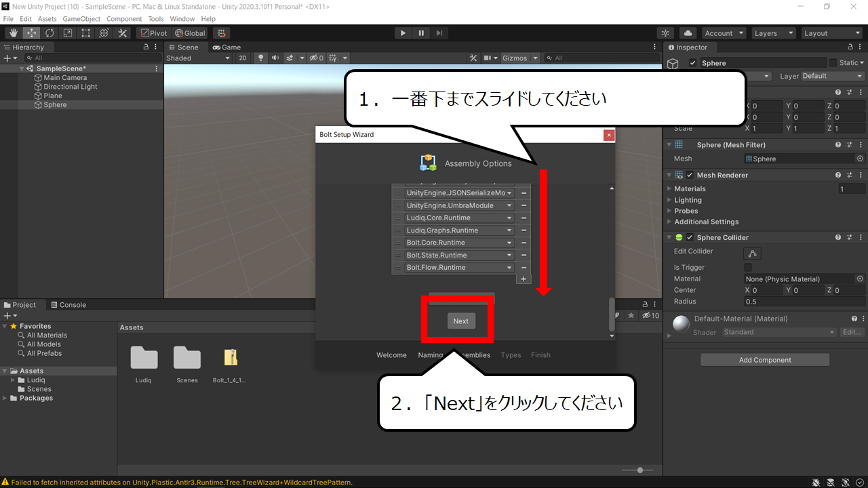This screenshot has height=488, width=868.
Task: Open Scene view component tools icon
Action: point(473,58)
